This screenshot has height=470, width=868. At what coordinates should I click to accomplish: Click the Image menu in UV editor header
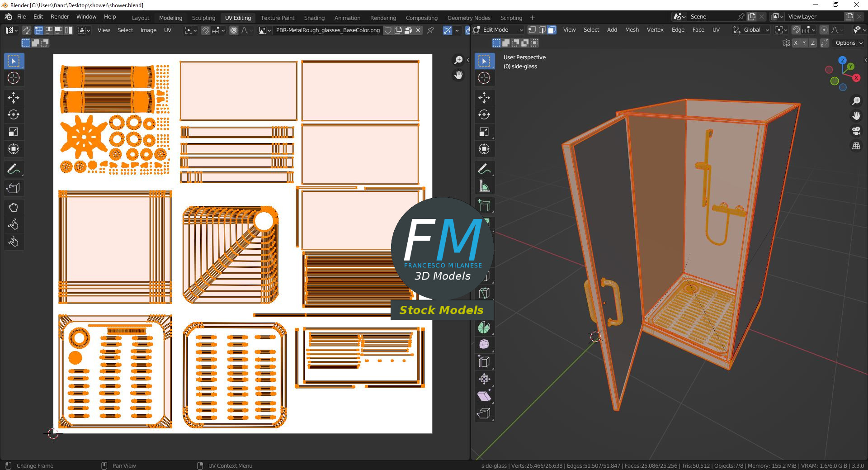pyautogui.click(x=148, y=30)
